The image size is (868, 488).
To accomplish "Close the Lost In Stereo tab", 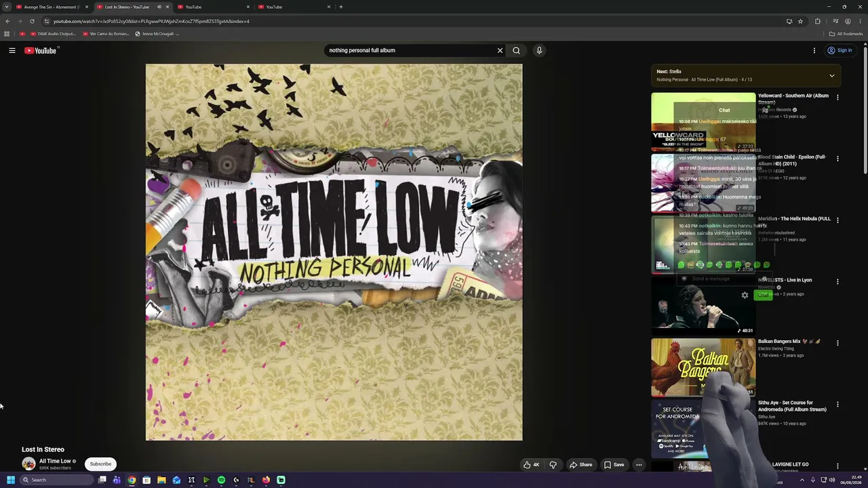I will coord(167,7).
